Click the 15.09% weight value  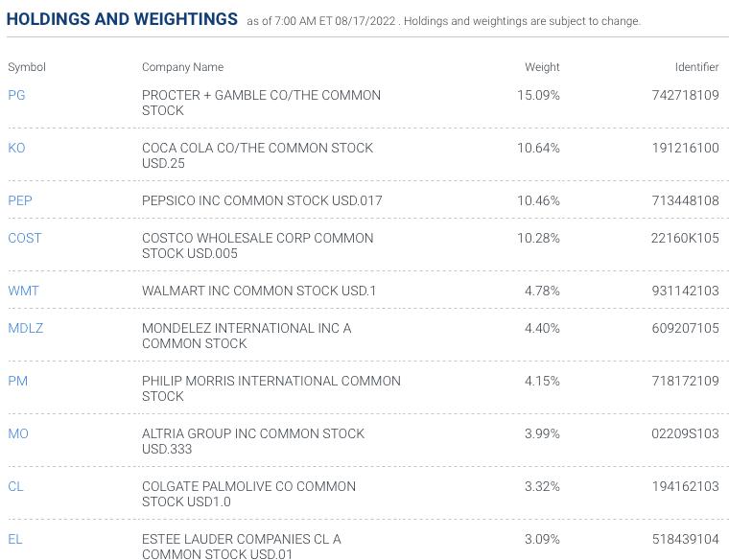tap(538, 95)
